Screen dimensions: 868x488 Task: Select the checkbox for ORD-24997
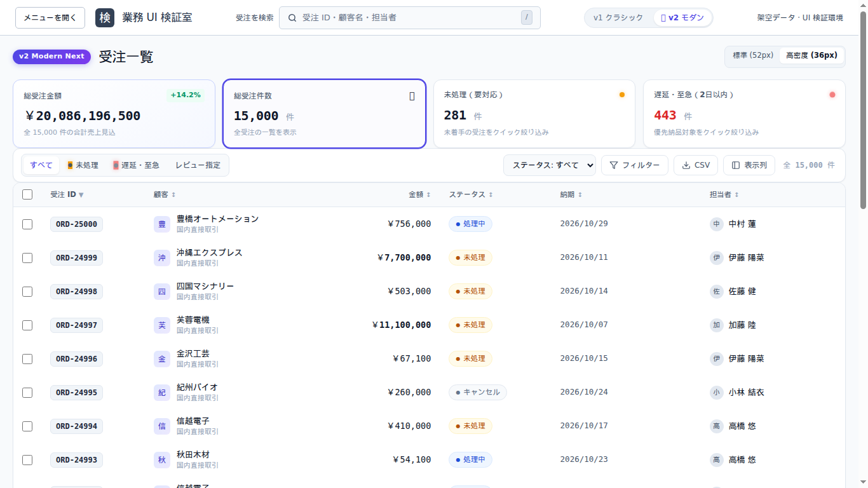click(x=27, y=325)
